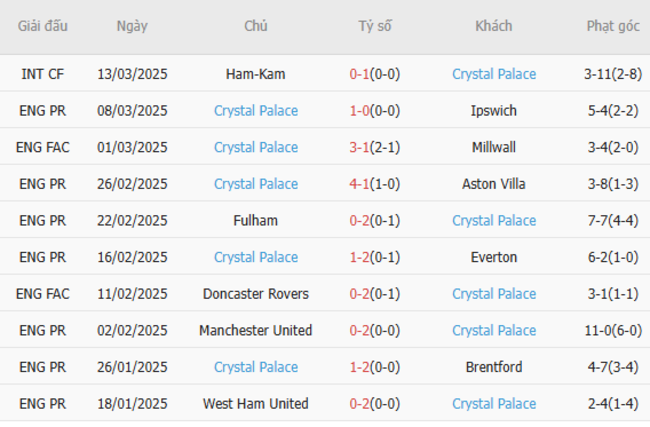Image resolution: width=650 pixels, height=427 pixels.
Task: Click the date 18/01/2025
Action: pos(132,404)
